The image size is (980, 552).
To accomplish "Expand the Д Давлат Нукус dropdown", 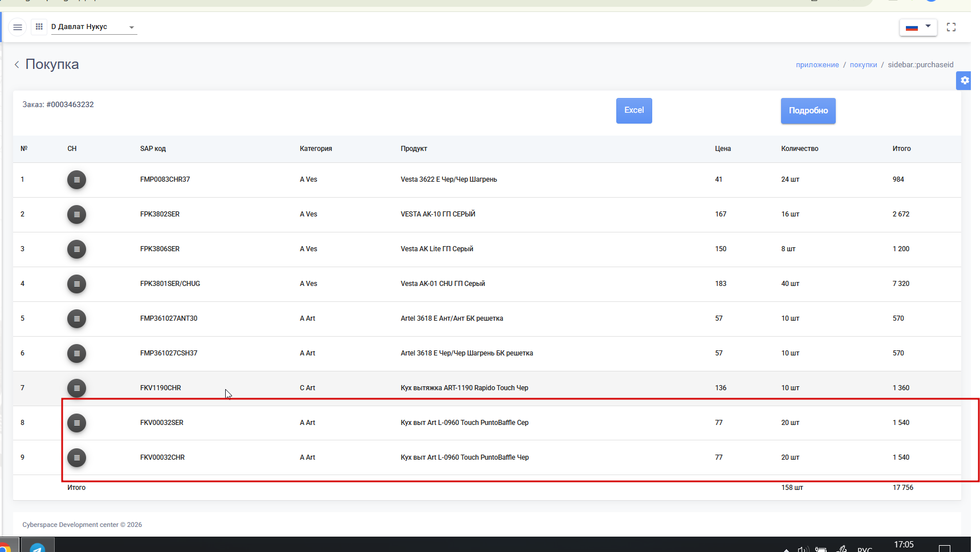I will pyautogui.click(x=94, y=27).
